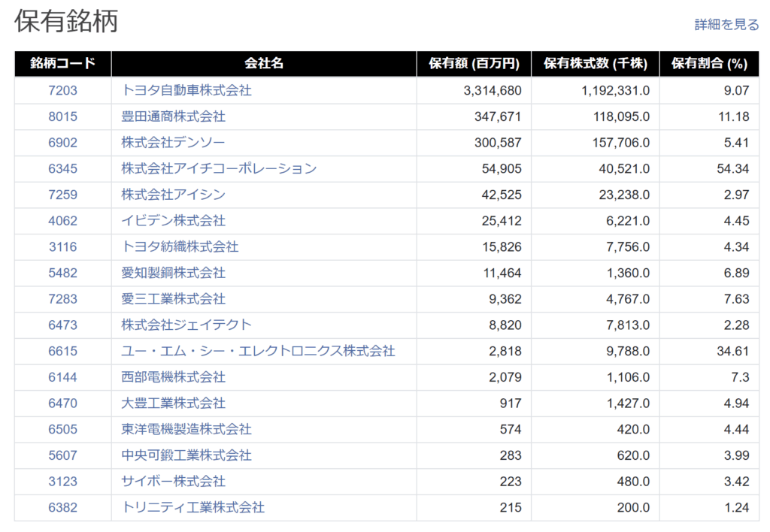The width and height of the screenshot is (770, 532).
Task: Open stock code 6615 link
Action: point(63,351)
